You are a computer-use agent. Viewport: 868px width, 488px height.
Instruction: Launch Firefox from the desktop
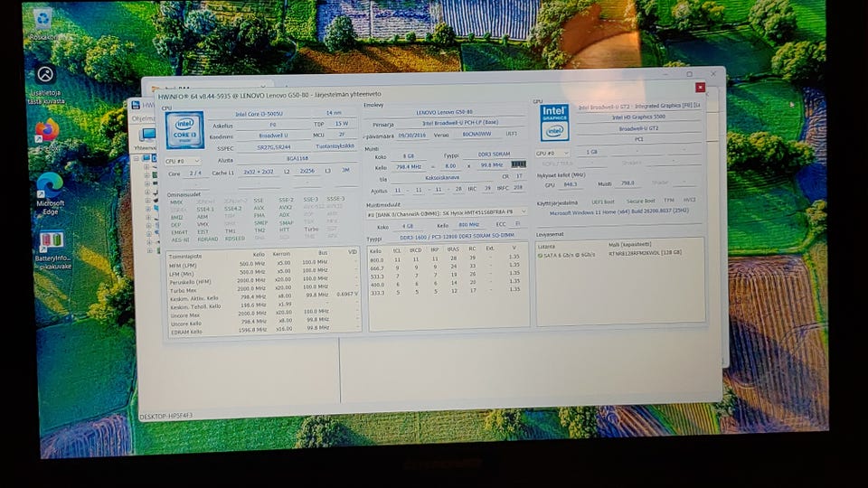(x=47, y=135)
